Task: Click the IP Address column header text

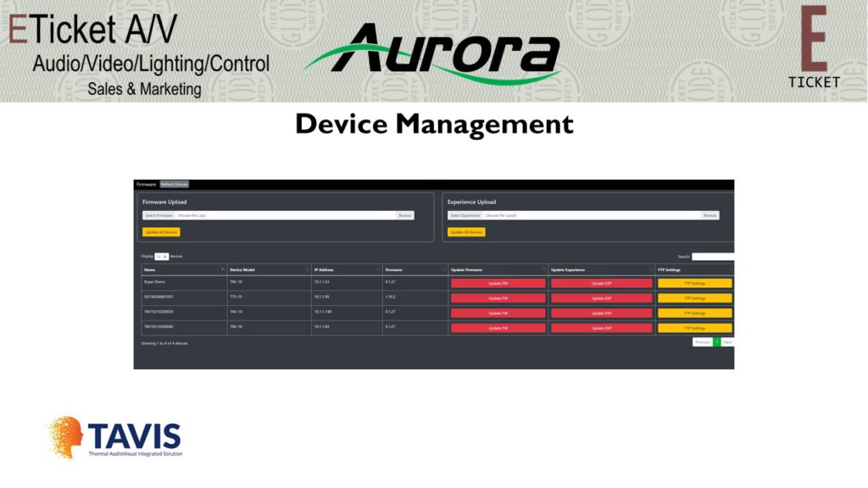Action: coord(324,270)
